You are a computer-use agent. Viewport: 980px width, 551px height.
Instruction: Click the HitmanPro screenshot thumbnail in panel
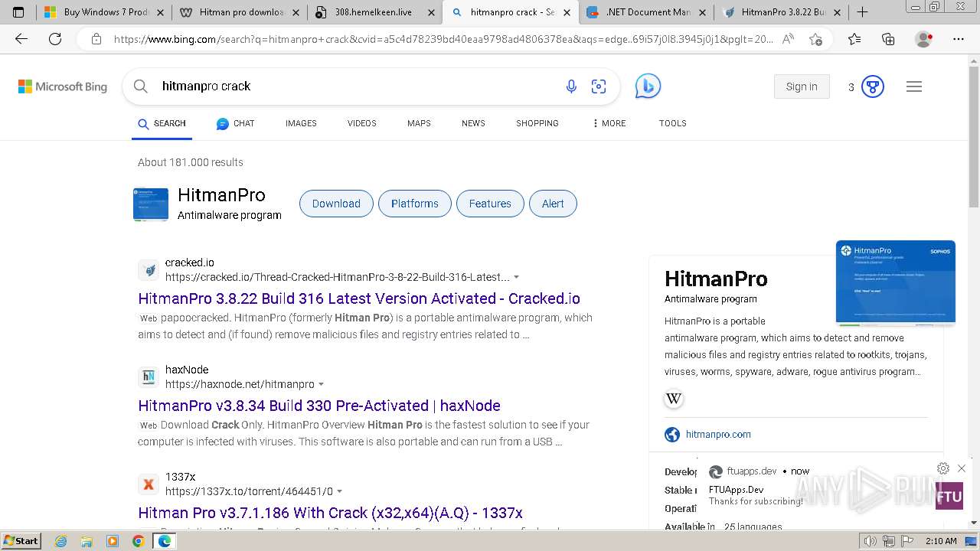pos(896,282)
